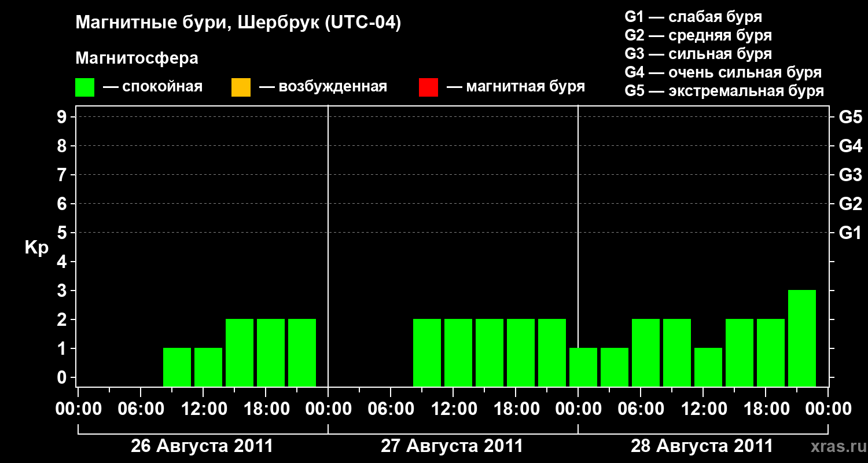
Task: Click the '26 Августа 2011' date label
Action: coord(202,446)
